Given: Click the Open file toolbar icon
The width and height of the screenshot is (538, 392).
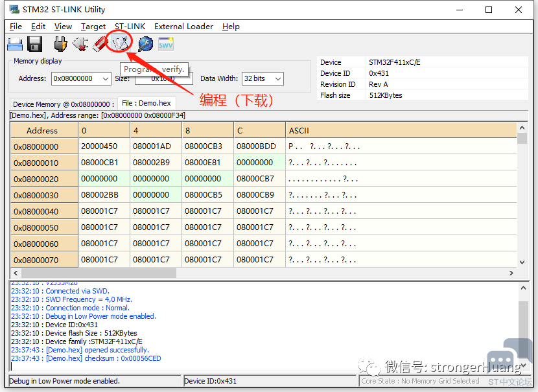Looking at the screenshot, I should click(15, 44).
